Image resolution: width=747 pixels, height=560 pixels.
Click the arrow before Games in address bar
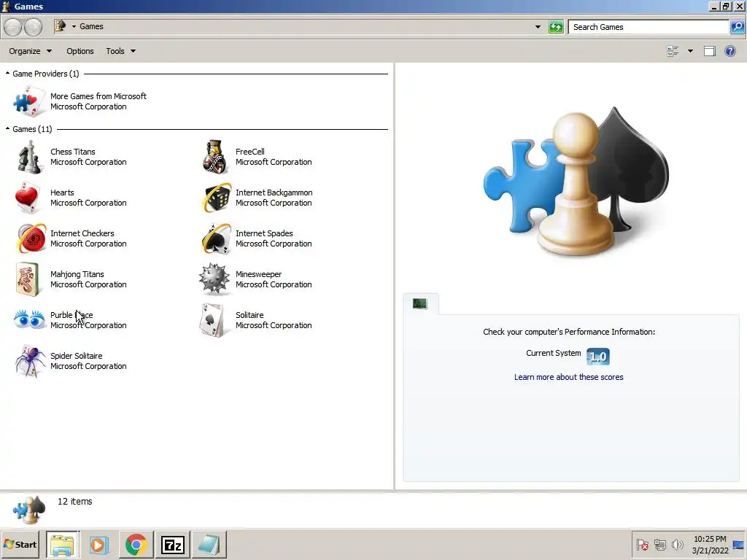coord(74,27)
